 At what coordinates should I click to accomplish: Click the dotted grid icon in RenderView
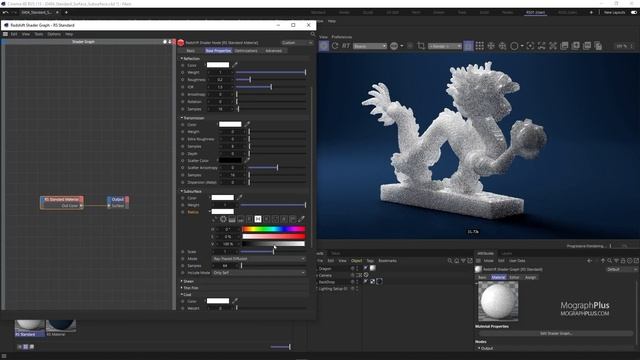pyautogui.click(x=480, y=46)
